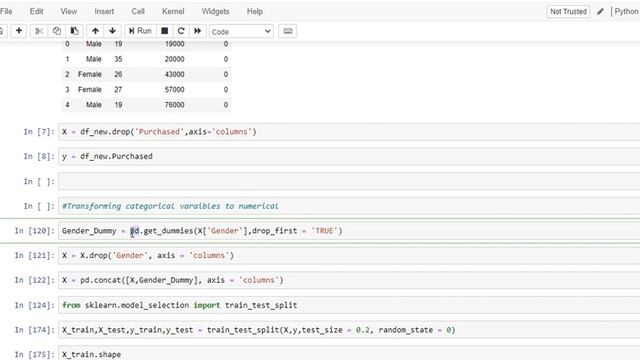This screenshot has height=360, width=640.
Task: Select the pd.concat cell In [122]
Action: (x=349, y=280)
